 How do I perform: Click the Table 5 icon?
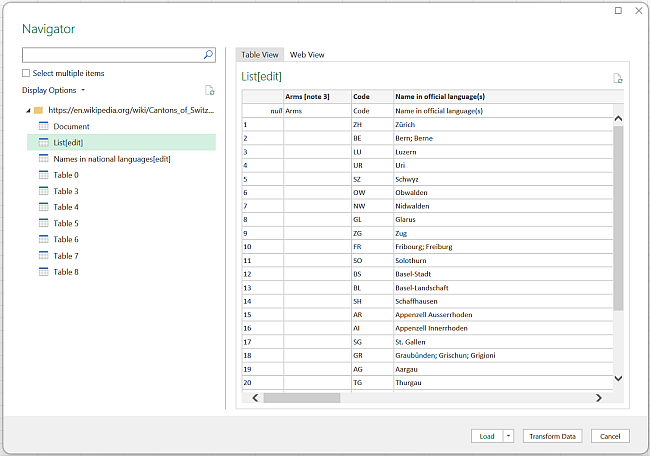click(x=44, y=223)
